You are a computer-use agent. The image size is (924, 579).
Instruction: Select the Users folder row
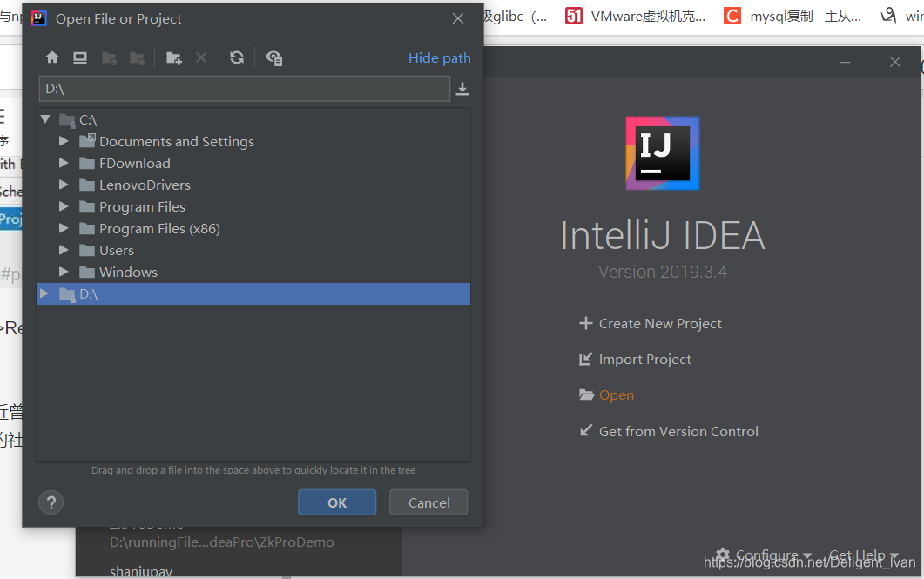pyautogui.click(x=253, y=251)
